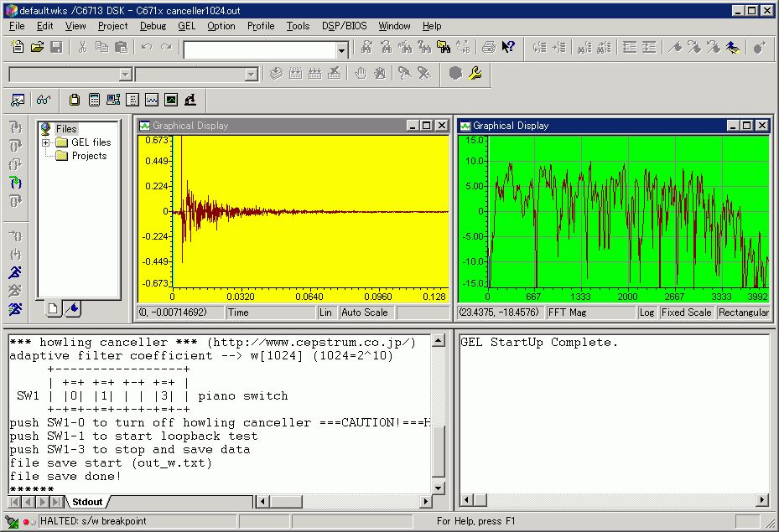The width and height of the screenshot is (779, 532).
Task: Select the Files root tree item
Action: point(66,129)
